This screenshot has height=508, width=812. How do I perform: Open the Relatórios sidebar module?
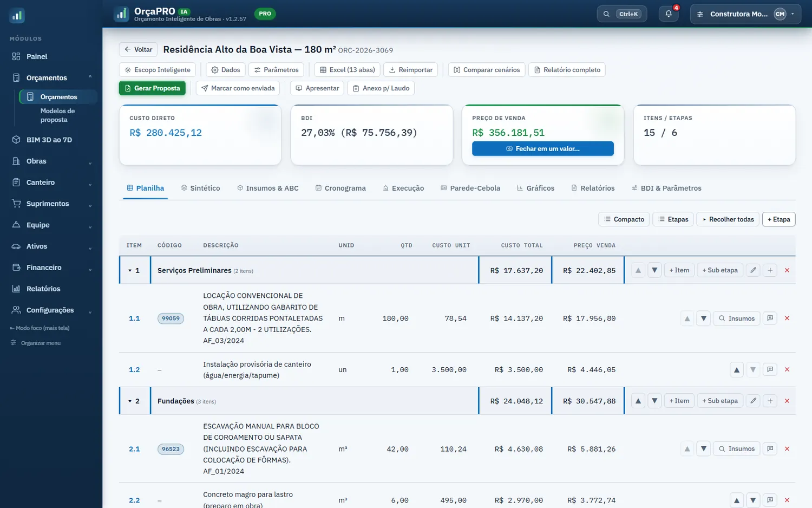pos(51,289)
